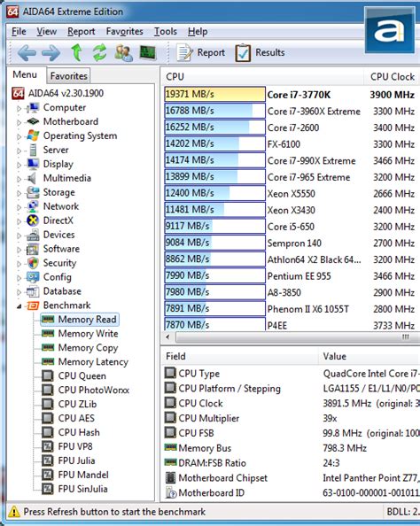420x526 pixels.
Task: Expand the Computer tree node
Action: (x=19, y=108)
